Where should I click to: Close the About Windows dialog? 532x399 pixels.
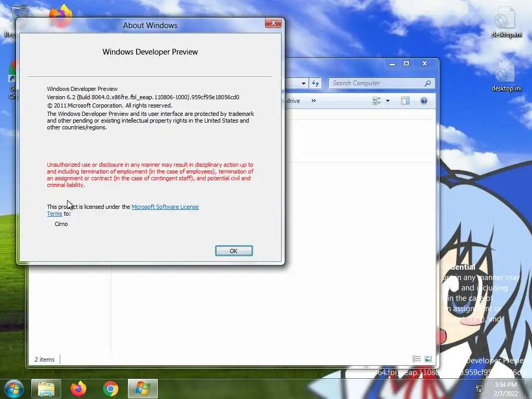coord(273,23)
